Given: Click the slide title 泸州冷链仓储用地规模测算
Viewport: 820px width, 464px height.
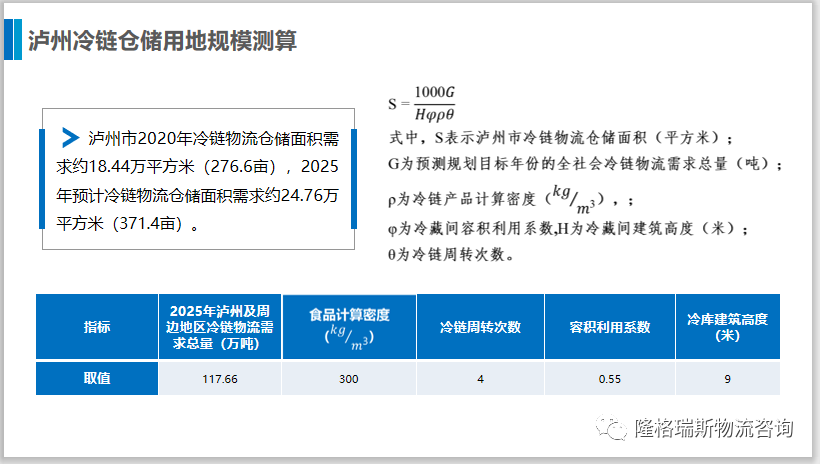Looking at the screenshot, I should click(x=162, y=40).
